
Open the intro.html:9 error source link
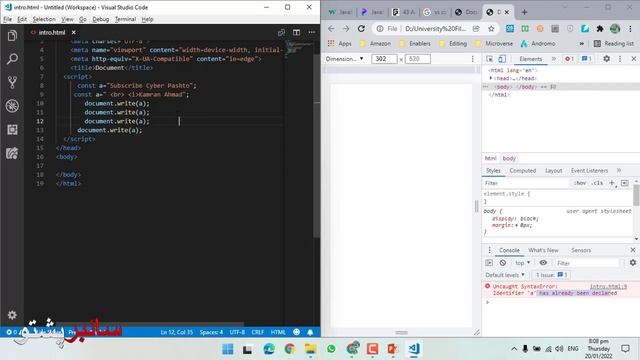click(x=608, y=287)
